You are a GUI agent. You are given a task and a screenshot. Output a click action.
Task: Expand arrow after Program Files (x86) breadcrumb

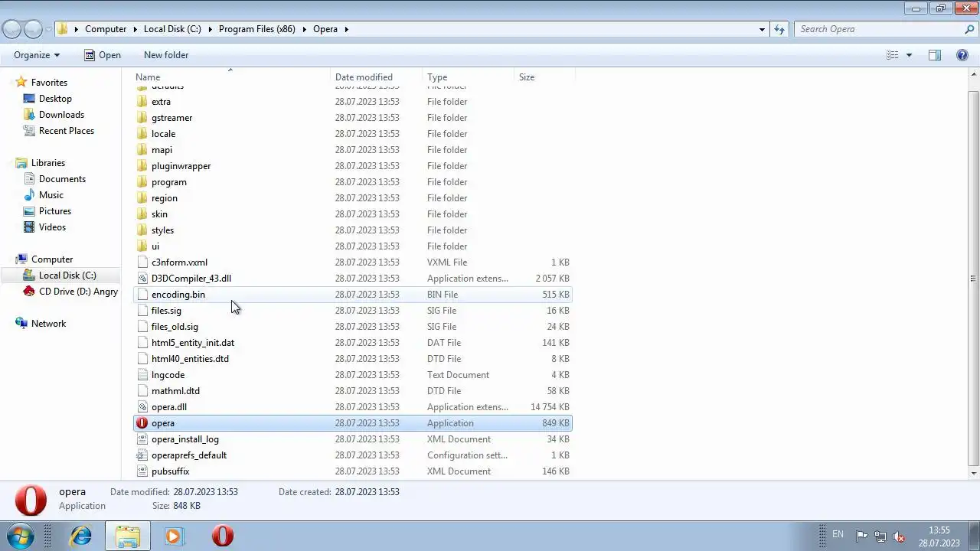point(304,29)
